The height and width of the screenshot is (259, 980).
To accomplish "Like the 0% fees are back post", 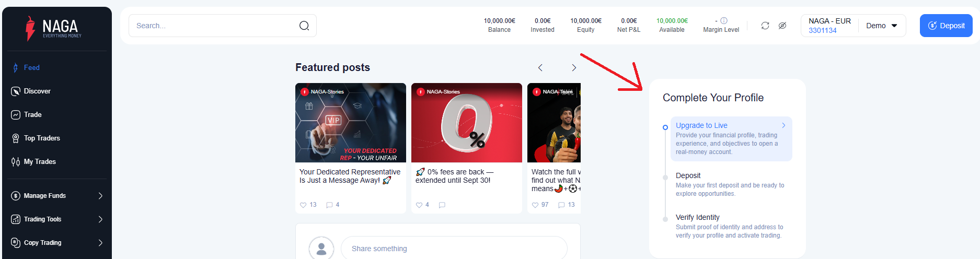I will [419, 205].
